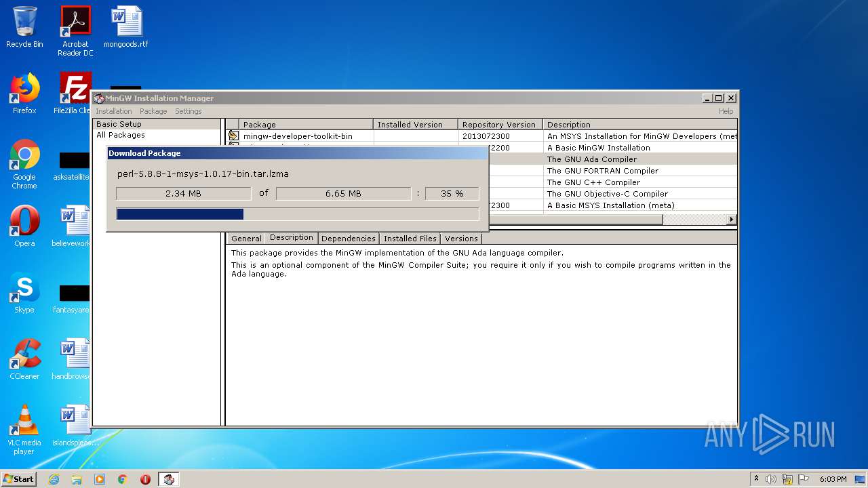Open Chrome from the taskbar
The image size is (868, 488).
pos(123,479)
